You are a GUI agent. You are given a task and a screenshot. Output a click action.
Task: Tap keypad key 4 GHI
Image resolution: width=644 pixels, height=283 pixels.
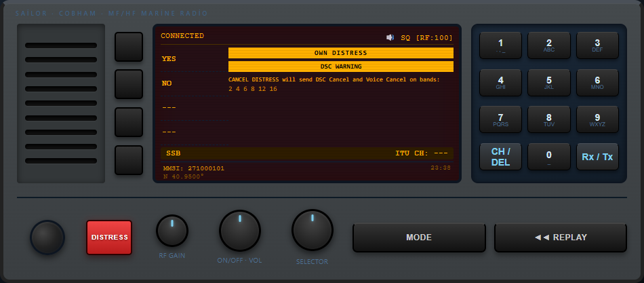coord(501,83)
